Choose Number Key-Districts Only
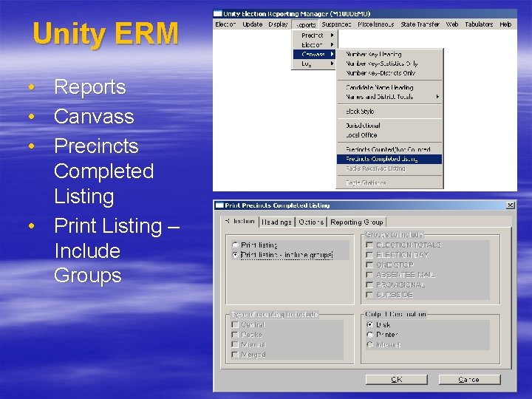 389,73
